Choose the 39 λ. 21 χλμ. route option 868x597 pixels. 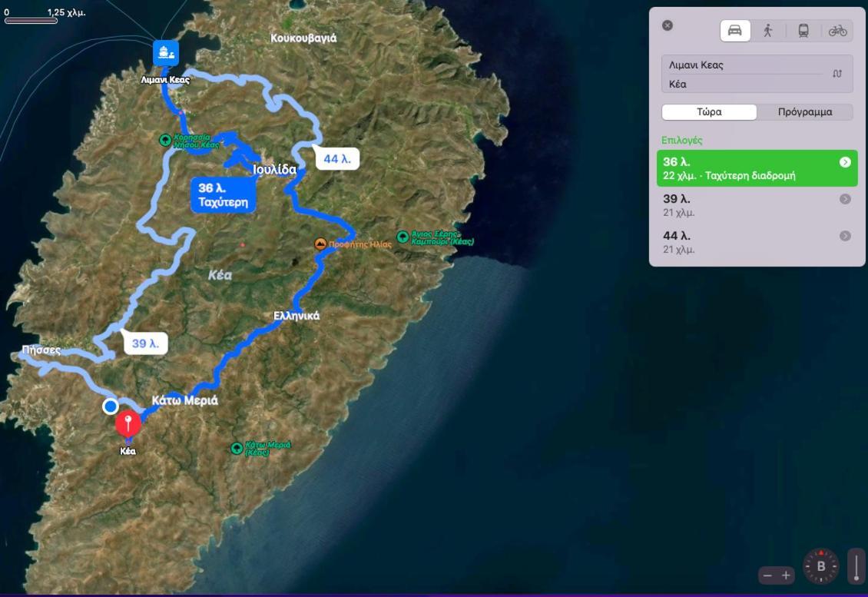pyautogui.click(x=757, y=205)
